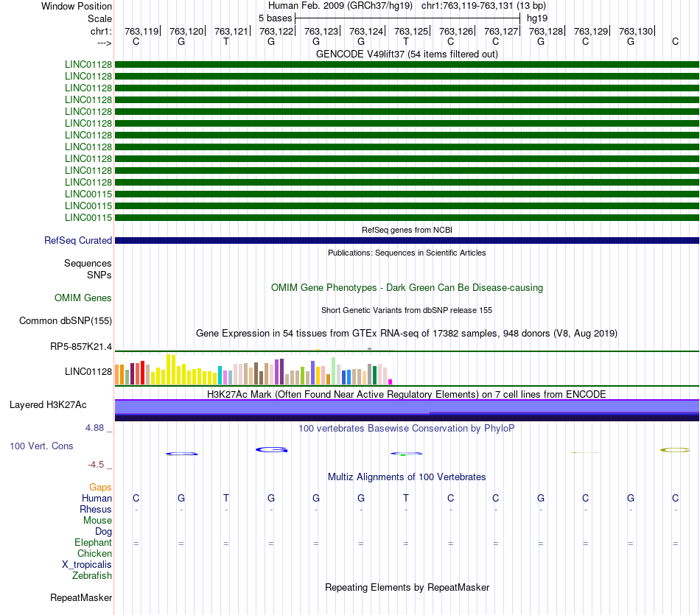The height and width of the screenshot is (615, 700).
Task: Click the RP5-857K21.4 GTEx gene label
Action: click(81, 346)
